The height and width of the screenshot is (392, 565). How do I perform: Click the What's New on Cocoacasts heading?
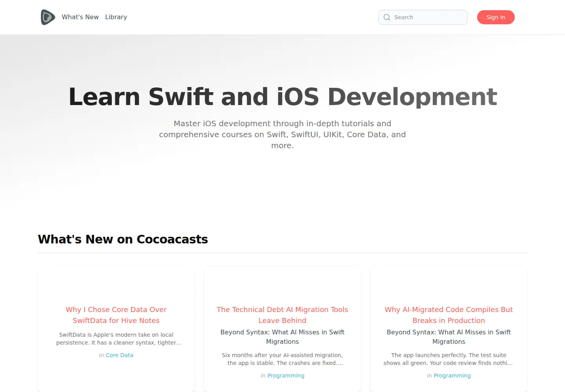pos(123,239)
